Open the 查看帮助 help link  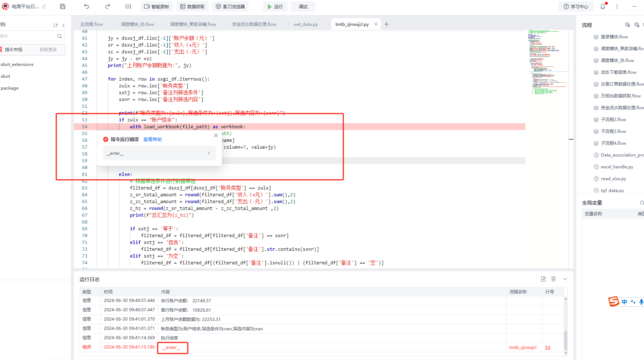(x=153, y=139)
